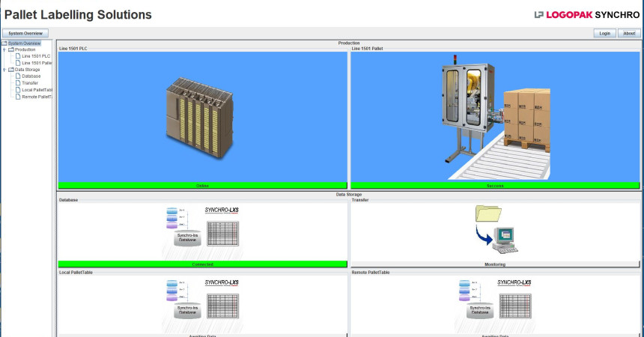Click document icon beside Transfer tree item
644x337 pixels.
pos(18,83)
